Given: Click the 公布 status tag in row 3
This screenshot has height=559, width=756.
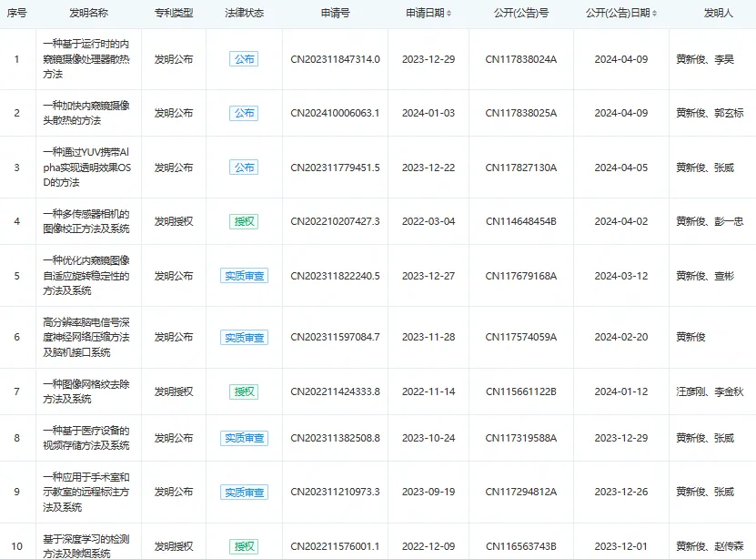Looking at the screenshot, I should 244,168.
